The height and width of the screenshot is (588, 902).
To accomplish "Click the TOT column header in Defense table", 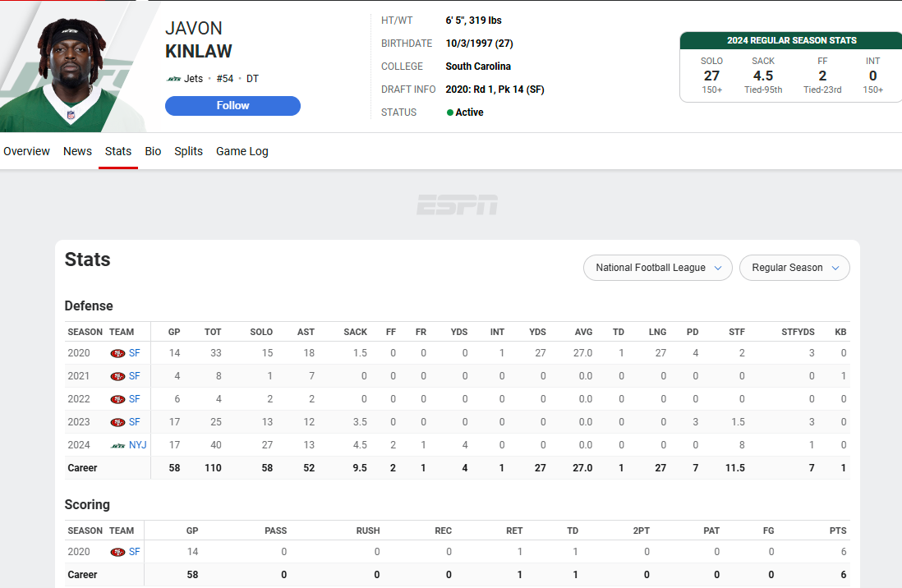I will [x=213, y=332].
